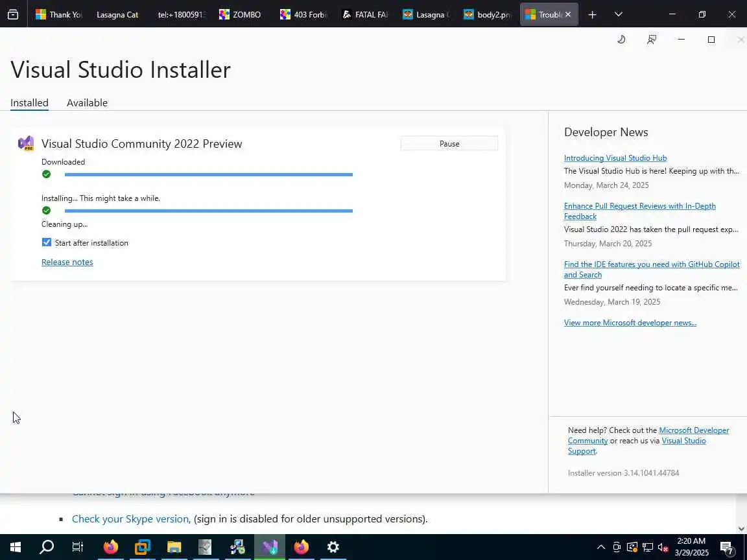Open Visual Studio Support link
This screenshot has width=747, height=560.
tap(683, 441)
